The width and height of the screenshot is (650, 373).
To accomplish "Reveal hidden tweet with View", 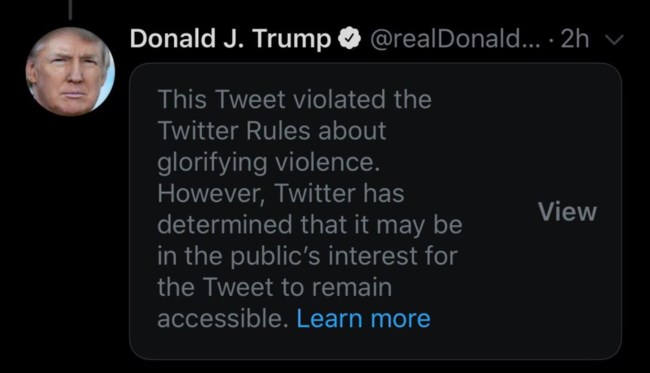I will click(x=567, y=212).
